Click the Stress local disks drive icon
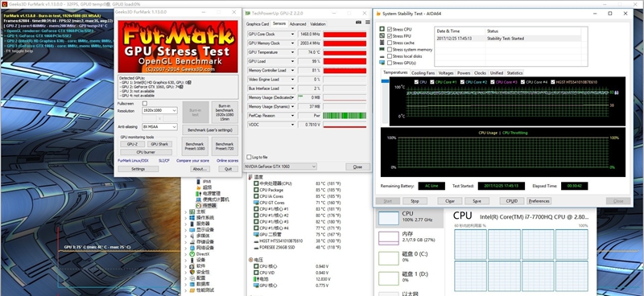This screenshot has width=644, height=296. tap(382, 56)
